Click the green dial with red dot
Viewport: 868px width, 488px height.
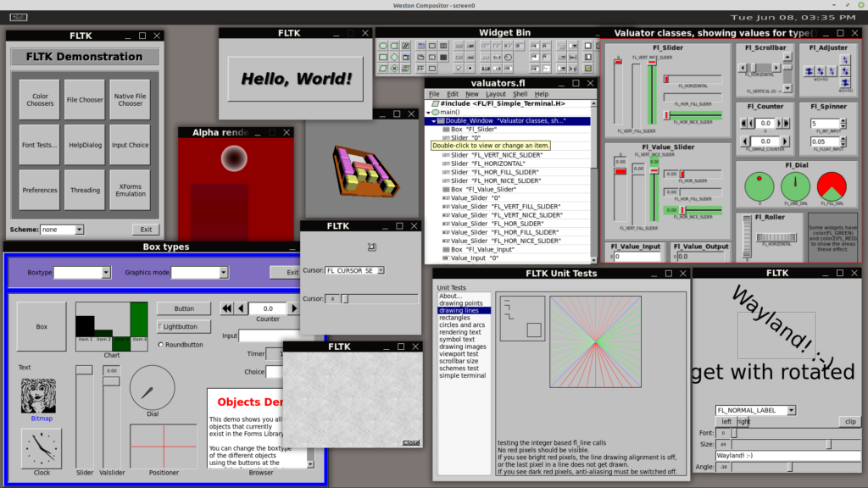[x=759, y=186]
